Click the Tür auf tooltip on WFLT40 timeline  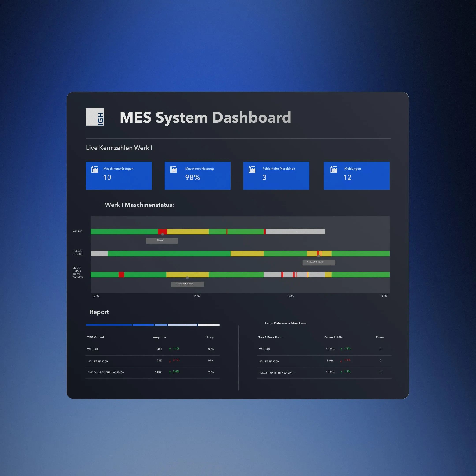(162, 240)
